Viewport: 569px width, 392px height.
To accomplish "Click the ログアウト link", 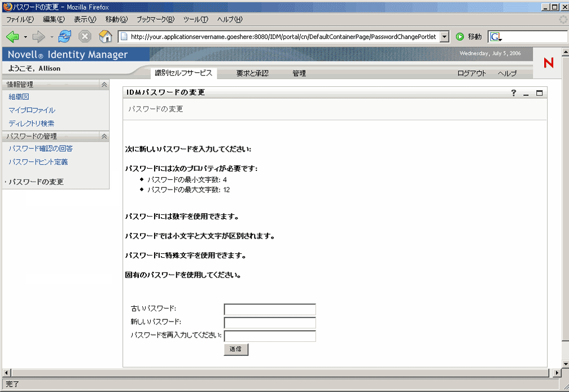I will pos(471,73).
